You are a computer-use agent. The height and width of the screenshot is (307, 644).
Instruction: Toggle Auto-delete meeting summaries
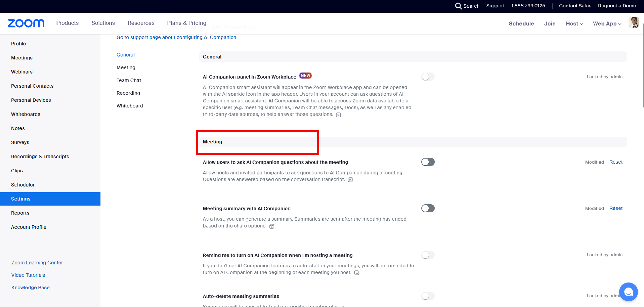pos(428,296)
